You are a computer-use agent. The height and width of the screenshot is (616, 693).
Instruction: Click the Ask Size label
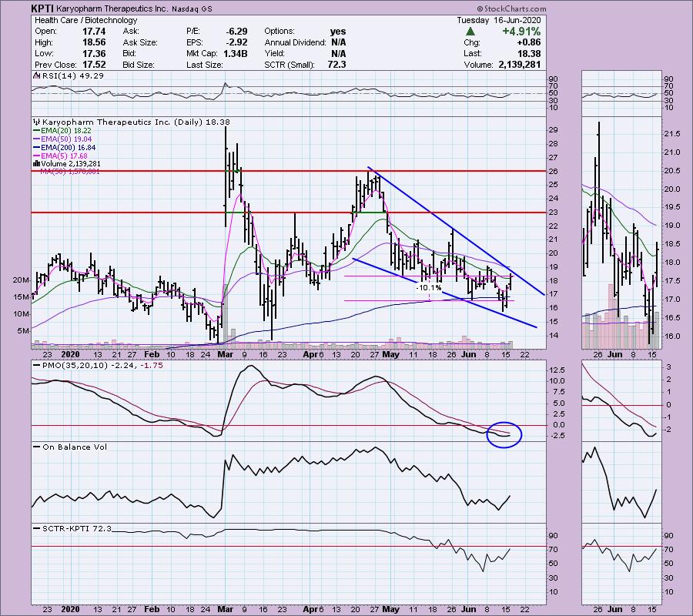coord(140,42)
